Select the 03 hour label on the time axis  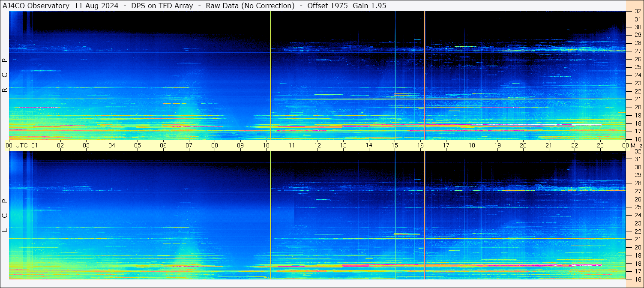86,145
